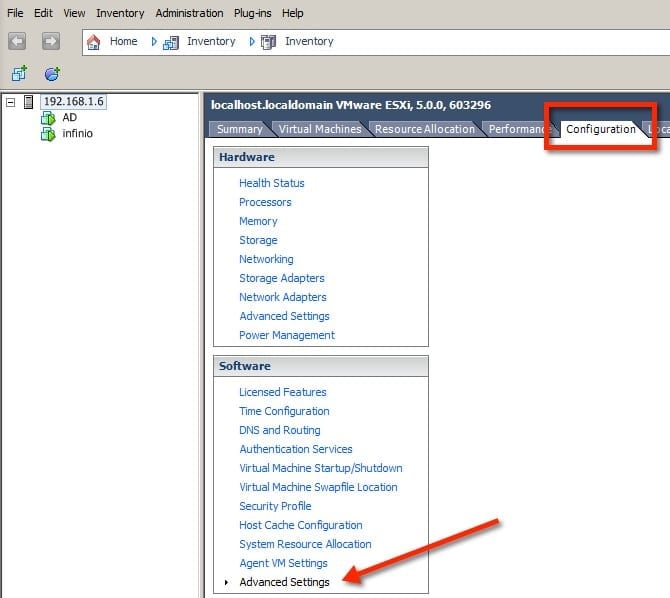This screenshot has height=598, width=670.
Task: Open Virtual Machine Startup/Shutdown link
Action: pyautogui.click(x=321, y=468)
